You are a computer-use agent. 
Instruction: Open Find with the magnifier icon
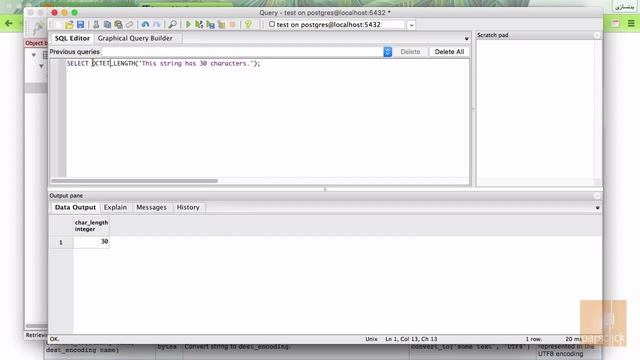tap(173, 24)
